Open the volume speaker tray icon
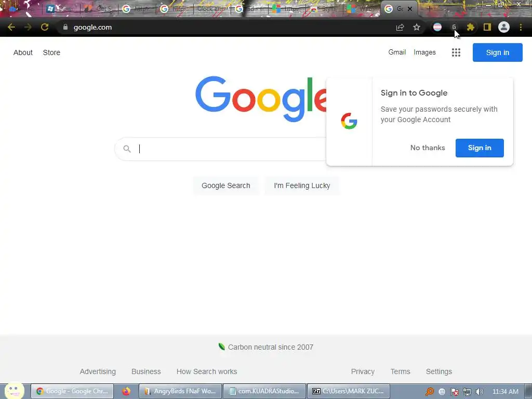 pyautogui.click(x=479, y=392)
